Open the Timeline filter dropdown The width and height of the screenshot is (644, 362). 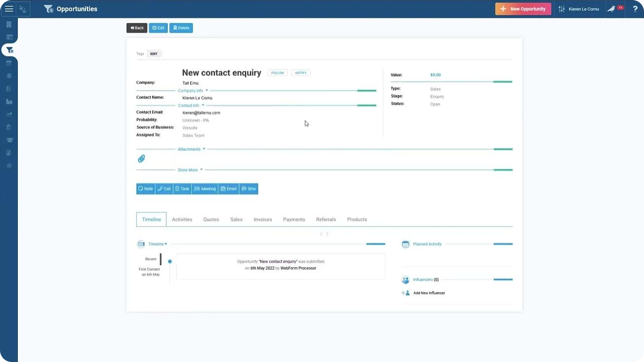tap(158, 244)
